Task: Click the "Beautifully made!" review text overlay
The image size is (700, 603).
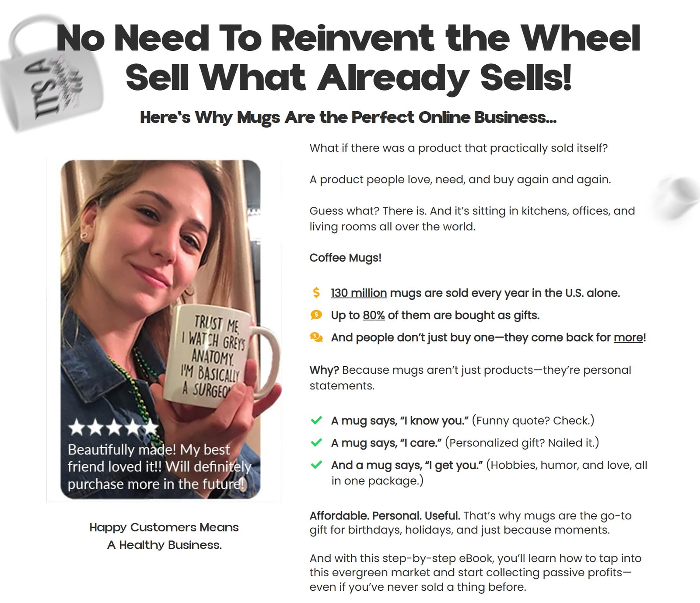Action: (x=159, y=467)
